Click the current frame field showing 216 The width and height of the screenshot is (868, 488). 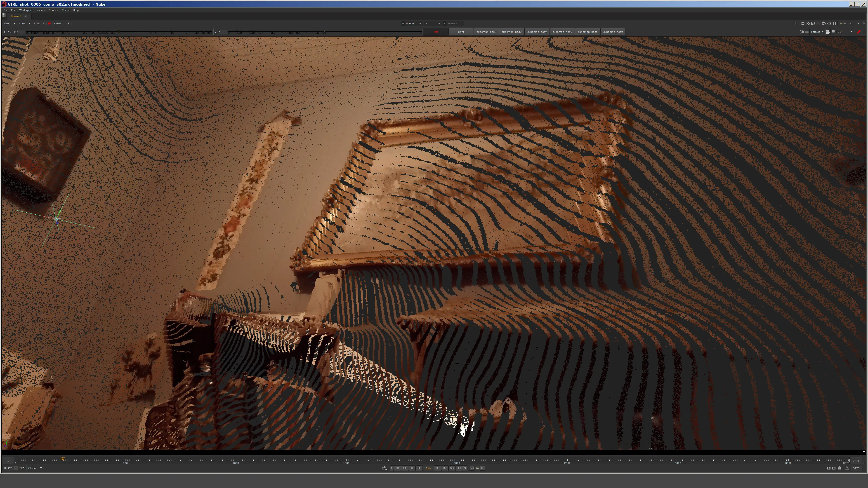click(x=428, y=468)
